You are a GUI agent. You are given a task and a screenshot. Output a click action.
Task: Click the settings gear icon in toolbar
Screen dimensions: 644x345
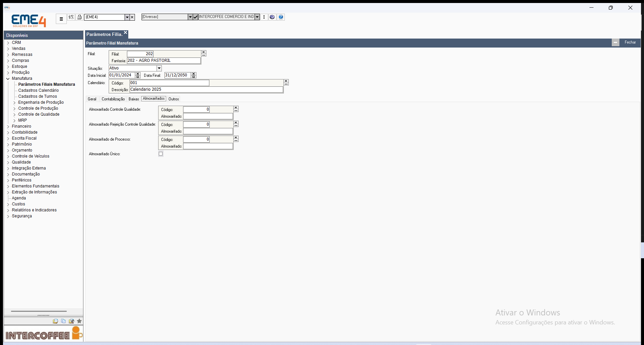tap(272, 17)
